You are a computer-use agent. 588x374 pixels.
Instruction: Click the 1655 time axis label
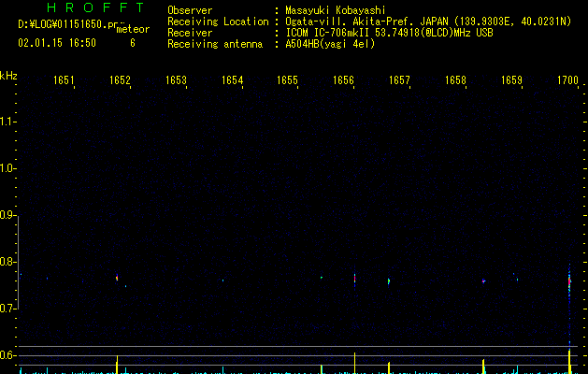pos(287,79)
